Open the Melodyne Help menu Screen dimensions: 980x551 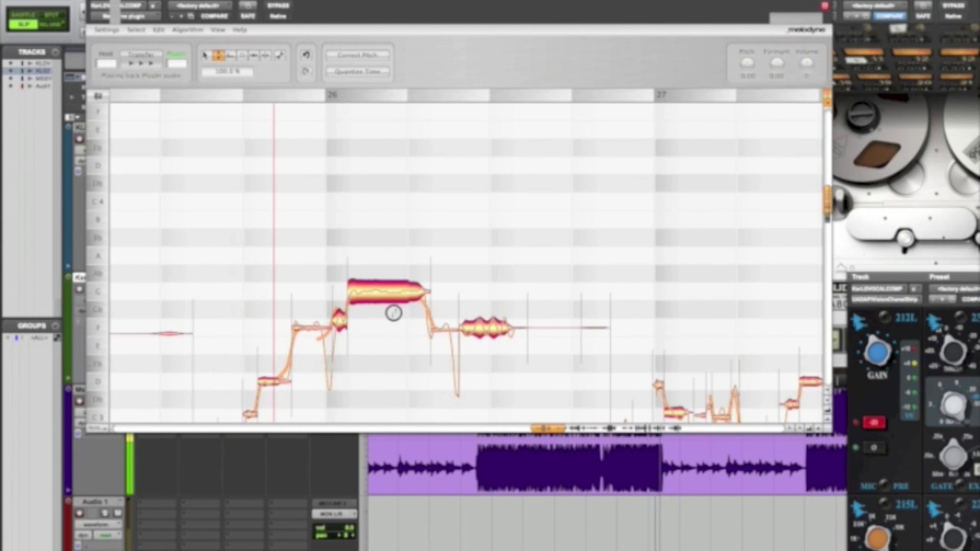[x=239, y=30]
